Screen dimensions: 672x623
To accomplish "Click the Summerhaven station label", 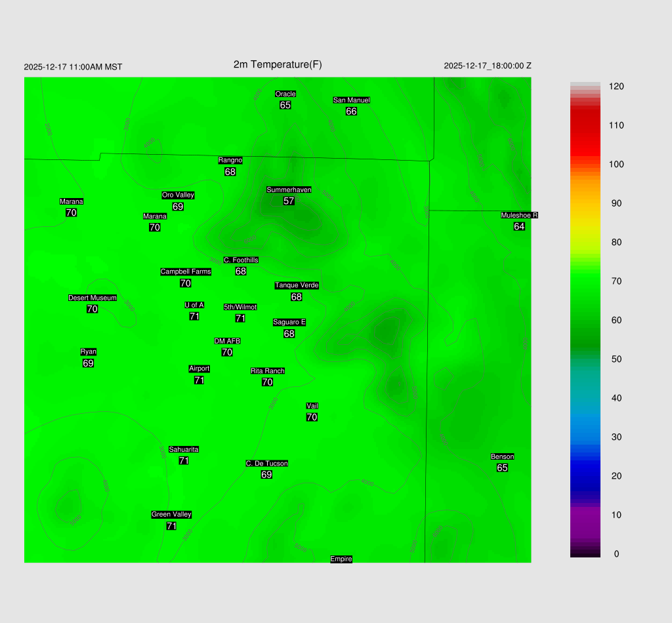I will tap(289, 190).
